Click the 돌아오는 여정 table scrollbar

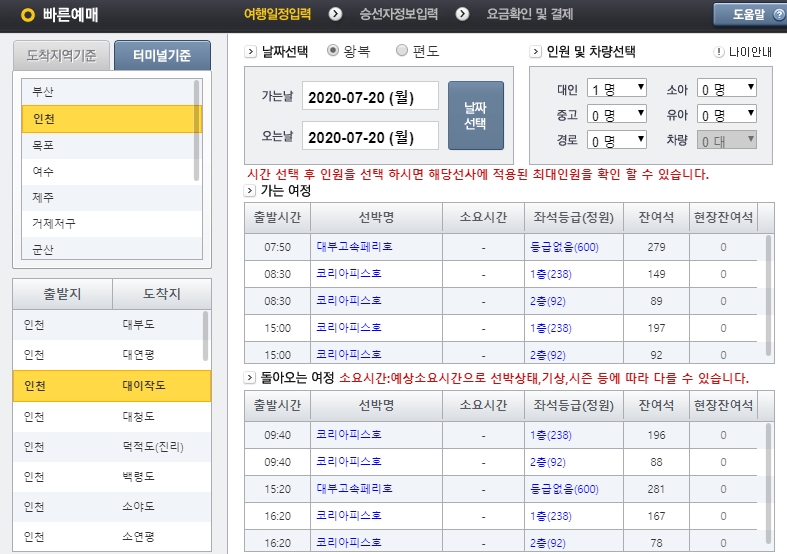[768, 483]
